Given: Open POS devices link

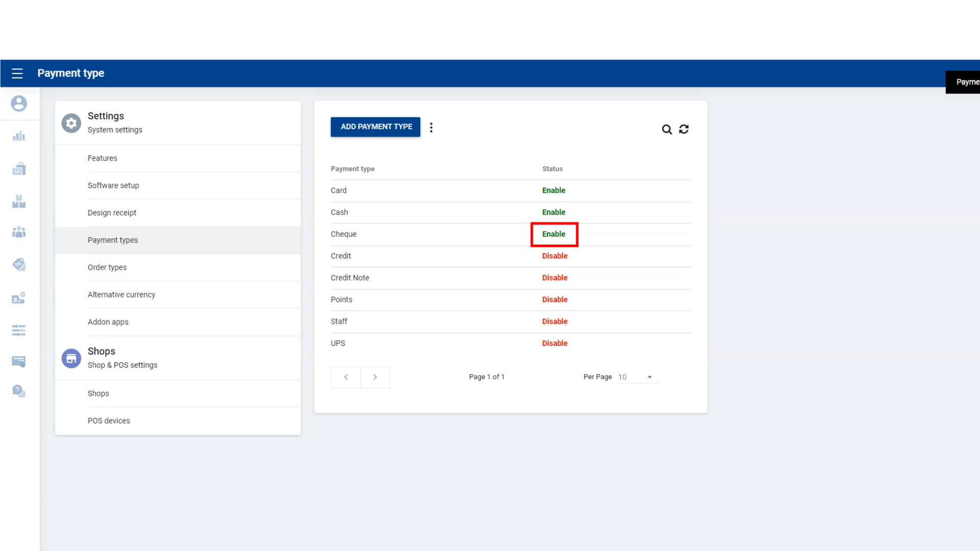Looking at the screenshot, I should (109, 421).
